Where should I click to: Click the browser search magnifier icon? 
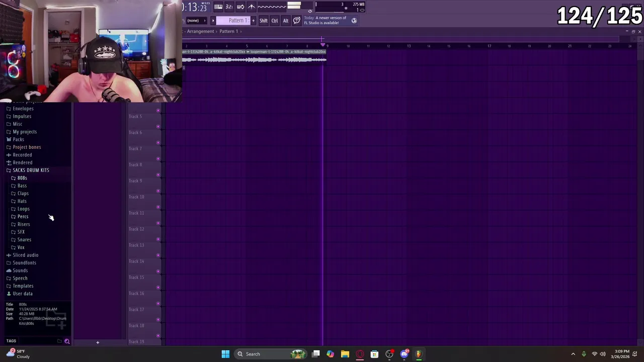(x=67, y=341)
